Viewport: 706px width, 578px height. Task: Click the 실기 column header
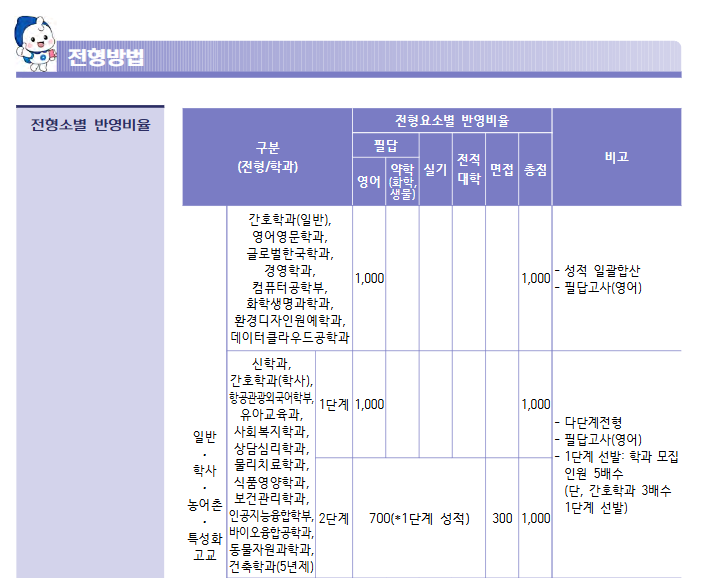(435, 169)
